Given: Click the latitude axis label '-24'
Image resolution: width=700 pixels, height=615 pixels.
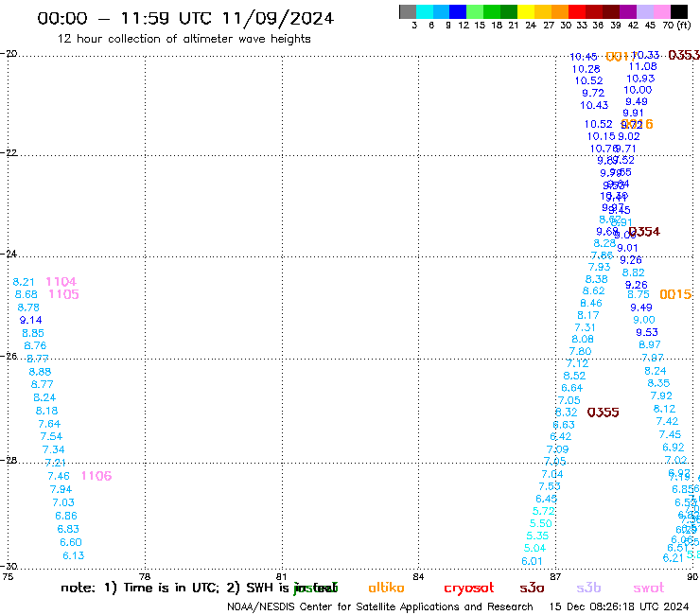Looking at the screenshot, I should (9, 254).
